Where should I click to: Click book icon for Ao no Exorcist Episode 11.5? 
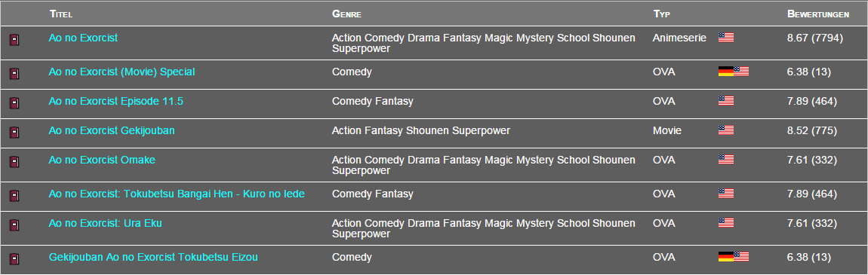[14, 103]
